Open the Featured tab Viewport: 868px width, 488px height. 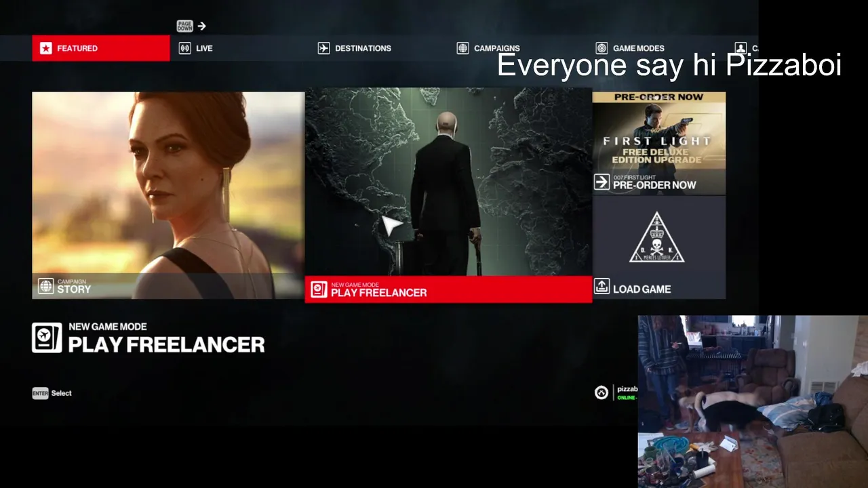pos(101,48)
